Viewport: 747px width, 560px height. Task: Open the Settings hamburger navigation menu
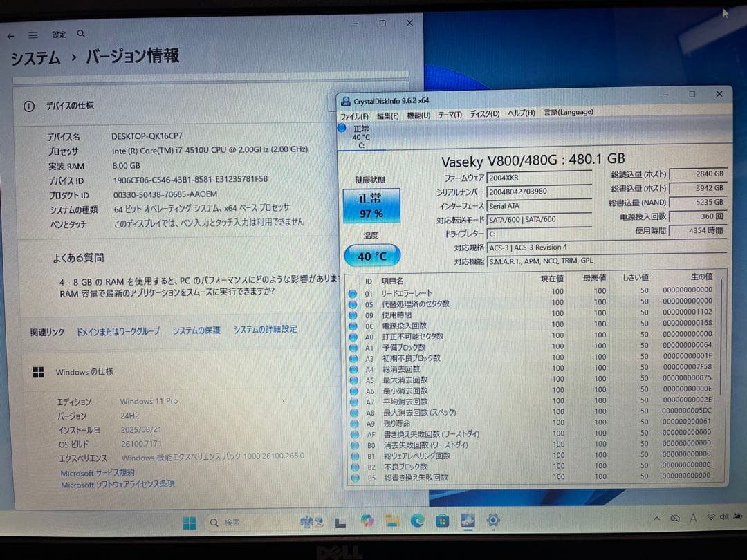click(x=33, y=35)
